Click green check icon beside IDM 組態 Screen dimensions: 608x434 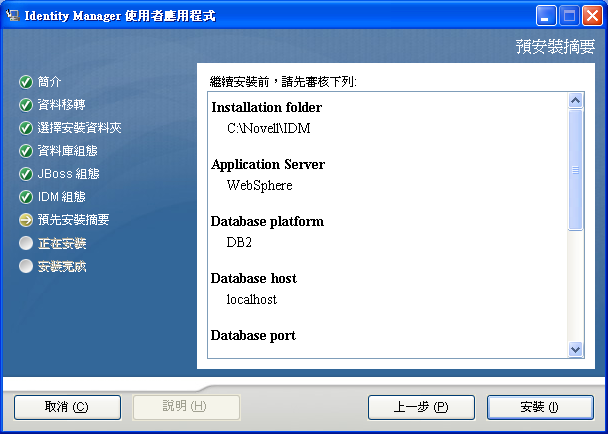pyautogui.click(x=26, y=197)
